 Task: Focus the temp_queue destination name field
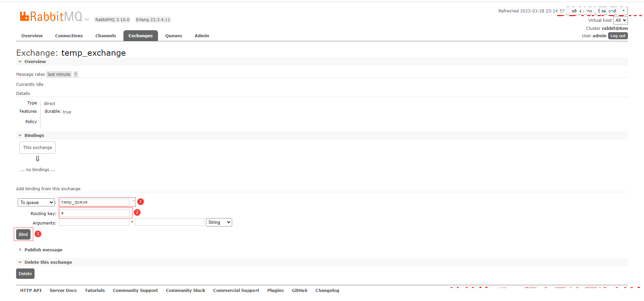pyautogui.click(x=95, y=202)
